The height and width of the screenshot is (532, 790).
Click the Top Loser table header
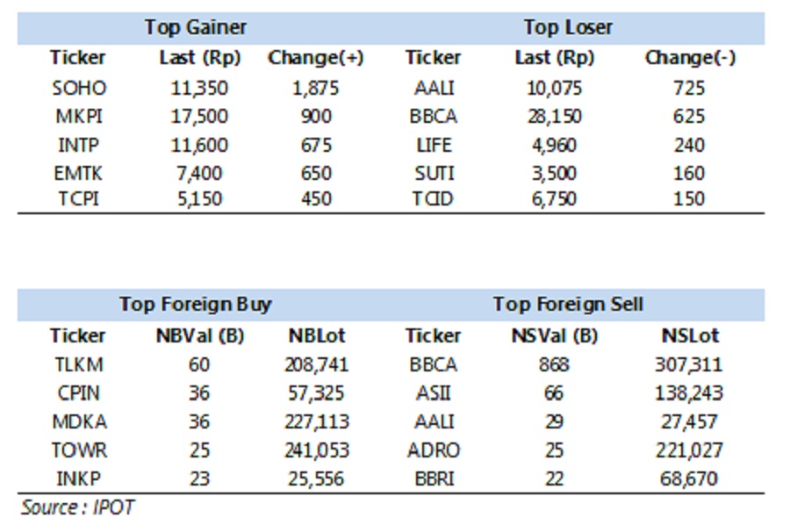tap(568, 28)
